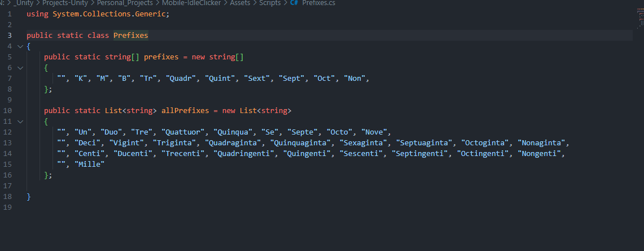Image resolution: width=644 pixels, height=251 pixels.
Task: Click the "Octoginta" string literal
Action: point(485,143)
